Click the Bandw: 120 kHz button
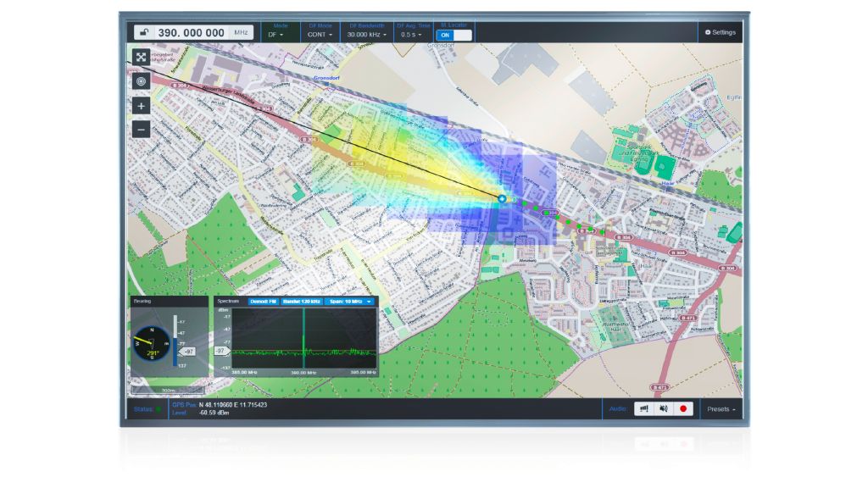Viewport: 868px width, 488px height. click(x=301, y=301)
